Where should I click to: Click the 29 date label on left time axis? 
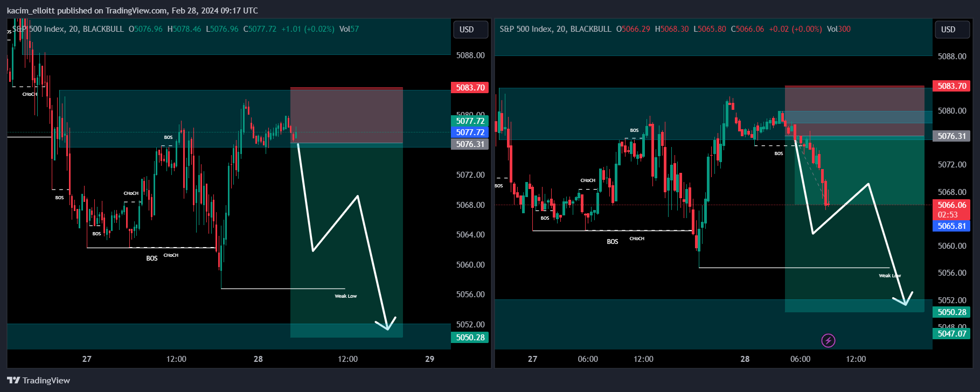coord(429,359)
